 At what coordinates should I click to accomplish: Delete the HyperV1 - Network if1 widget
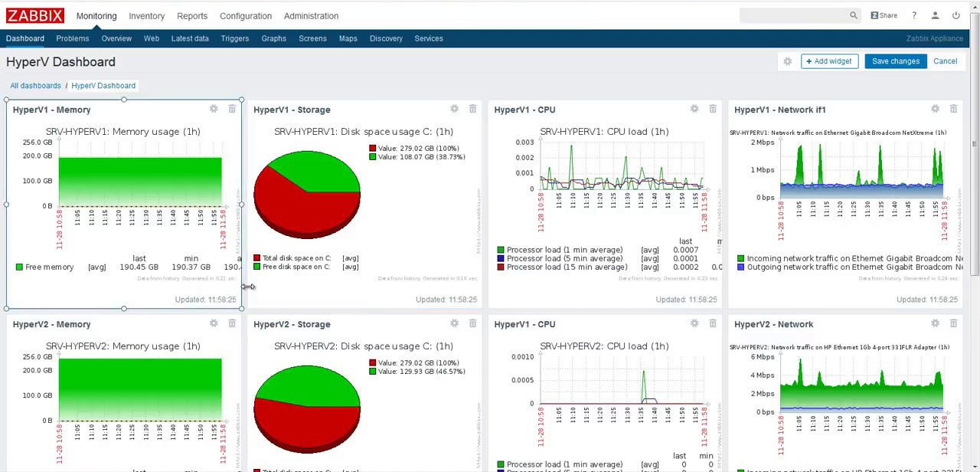click(x=953, y=109)
